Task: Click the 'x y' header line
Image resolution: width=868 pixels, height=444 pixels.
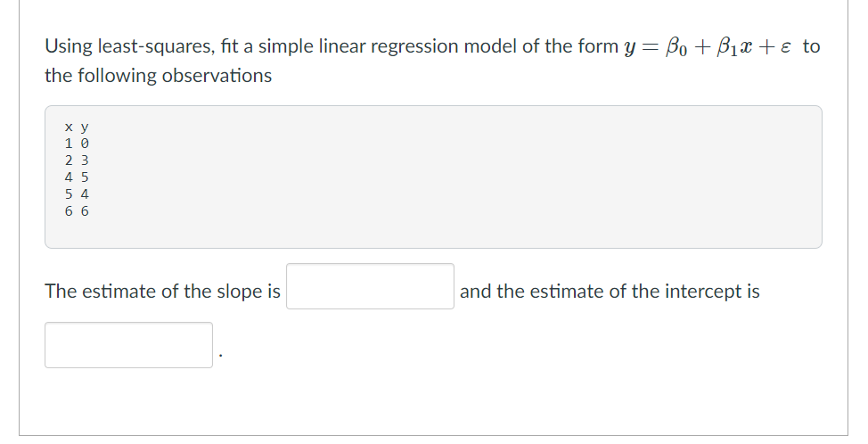Action: point(77,127)
